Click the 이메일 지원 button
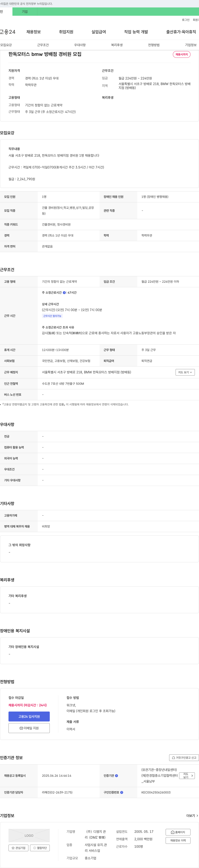 pyautogui.click(x=29, y=728)
